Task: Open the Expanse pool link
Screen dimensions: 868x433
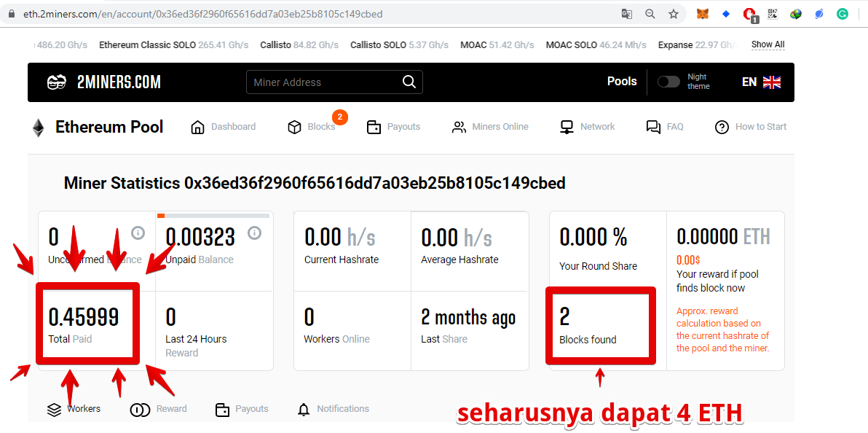Action: (697, 45)
